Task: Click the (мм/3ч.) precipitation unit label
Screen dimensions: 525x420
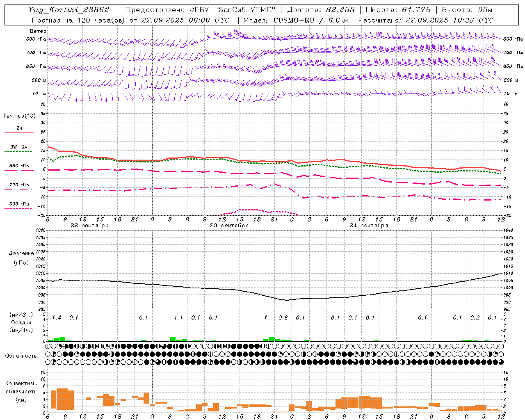Action: [x=21, y=315]
